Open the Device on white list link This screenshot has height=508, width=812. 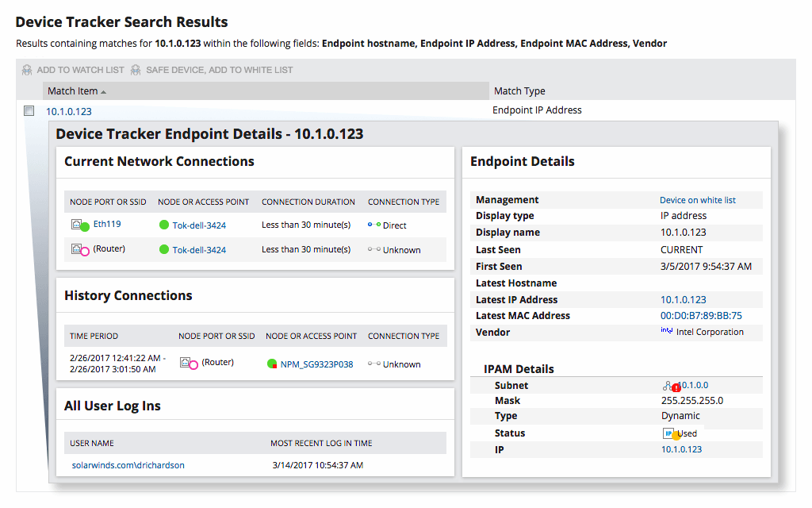click(697, 199)
